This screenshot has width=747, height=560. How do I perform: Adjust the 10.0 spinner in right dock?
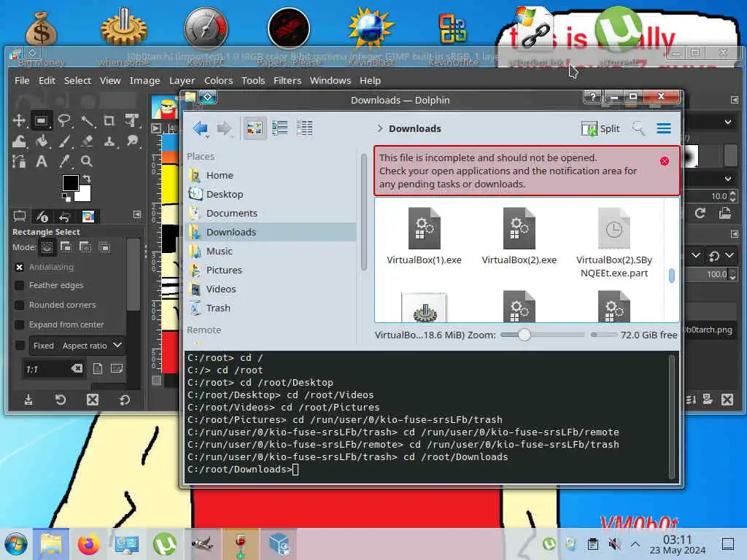click(x=733, y=196)
